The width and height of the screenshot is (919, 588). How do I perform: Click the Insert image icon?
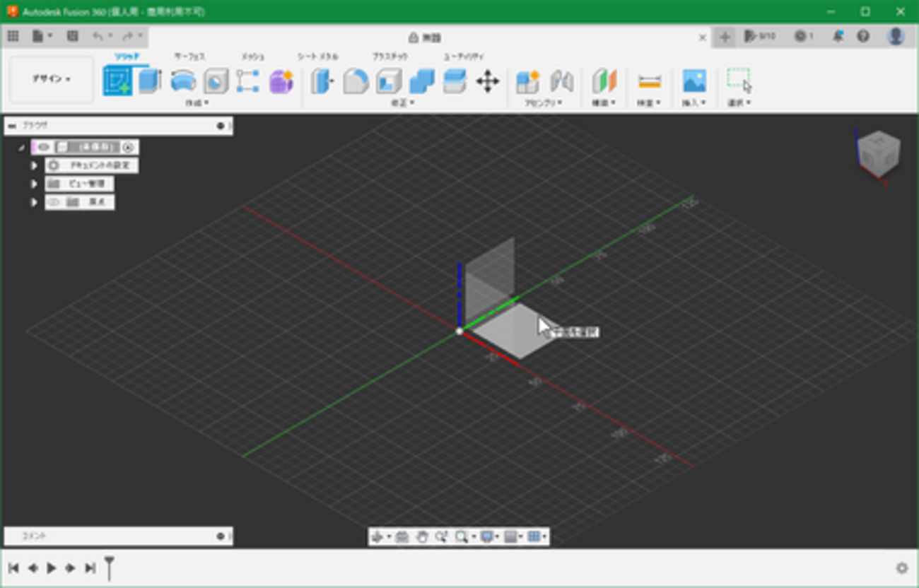(x=694, y=81)
